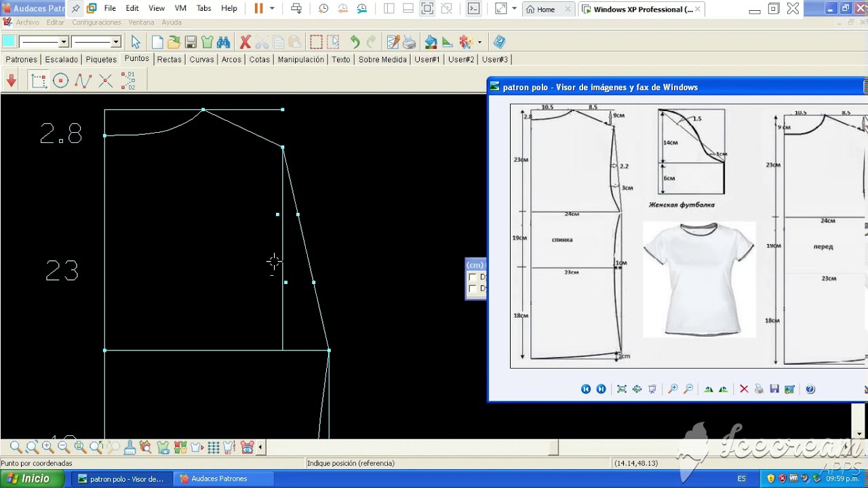Print using the Audaces printer icon
Screen dimensions: 868x488
pyautogui.click(x=410, y=42)
